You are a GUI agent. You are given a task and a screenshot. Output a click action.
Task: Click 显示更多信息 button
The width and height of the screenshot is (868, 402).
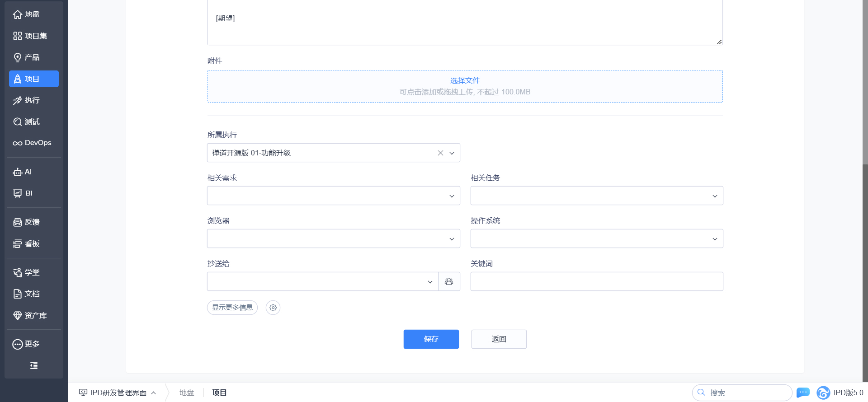coord(232,308)
